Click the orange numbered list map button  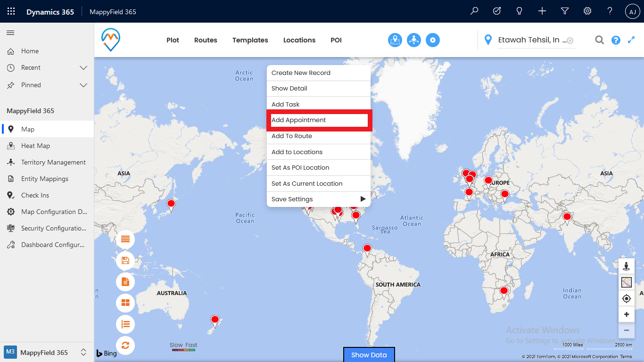[125, 324]
